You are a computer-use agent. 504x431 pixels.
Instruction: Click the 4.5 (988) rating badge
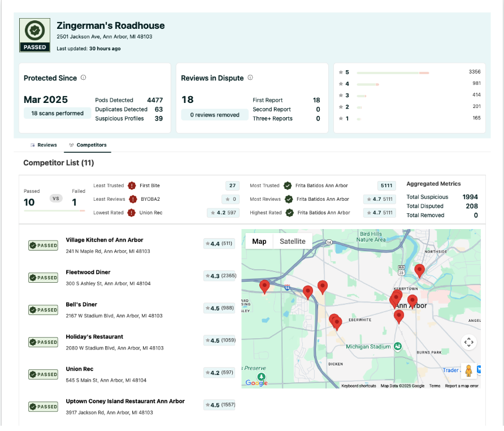click(220, 308)
